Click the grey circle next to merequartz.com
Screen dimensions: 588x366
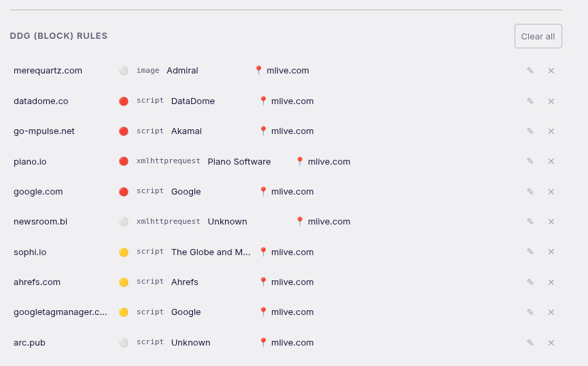pos(124,71)
